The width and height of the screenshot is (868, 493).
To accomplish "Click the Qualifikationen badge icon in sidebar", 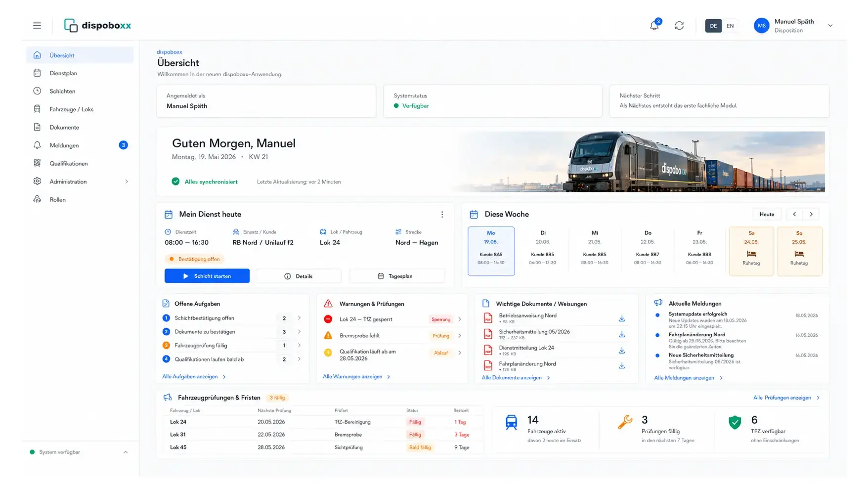I will (37, 163).
